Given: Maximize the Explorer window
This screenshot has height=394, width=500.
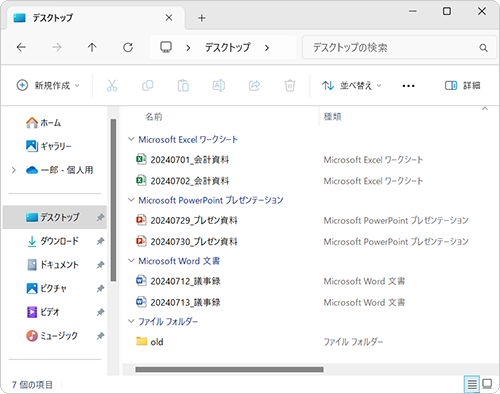Looking at the screenshot, I should [x=447, y=11].
